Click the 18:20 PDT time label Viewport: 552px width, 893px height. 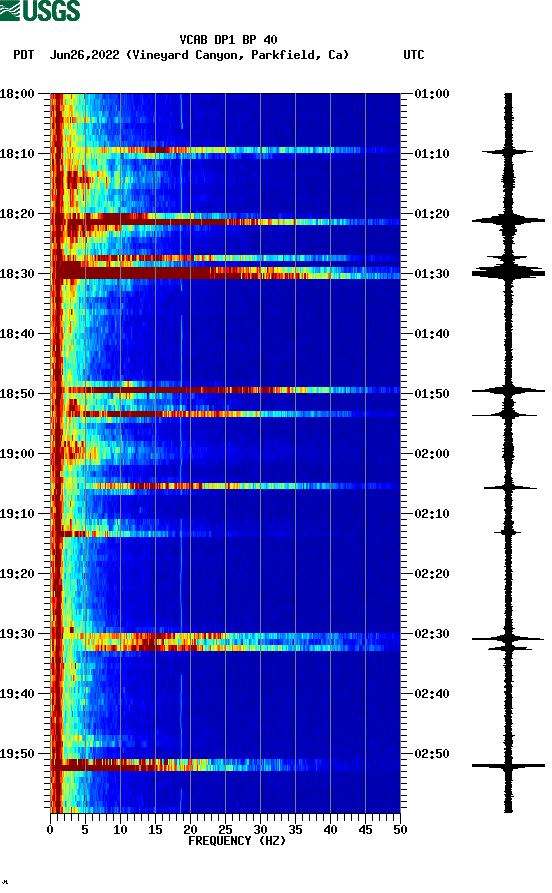[x=17, y=214]
